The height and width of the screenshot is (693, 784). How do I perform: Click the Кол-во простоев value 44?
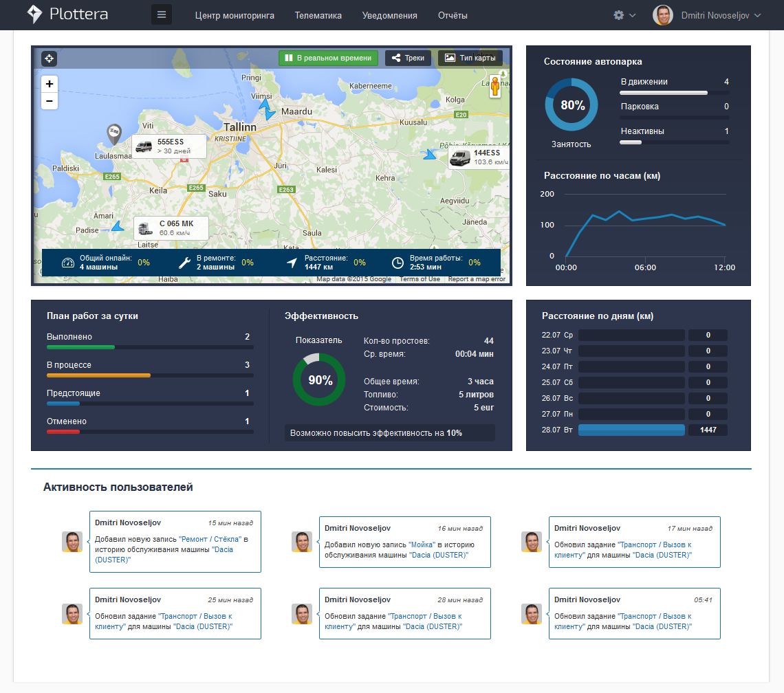pos(488,341)
